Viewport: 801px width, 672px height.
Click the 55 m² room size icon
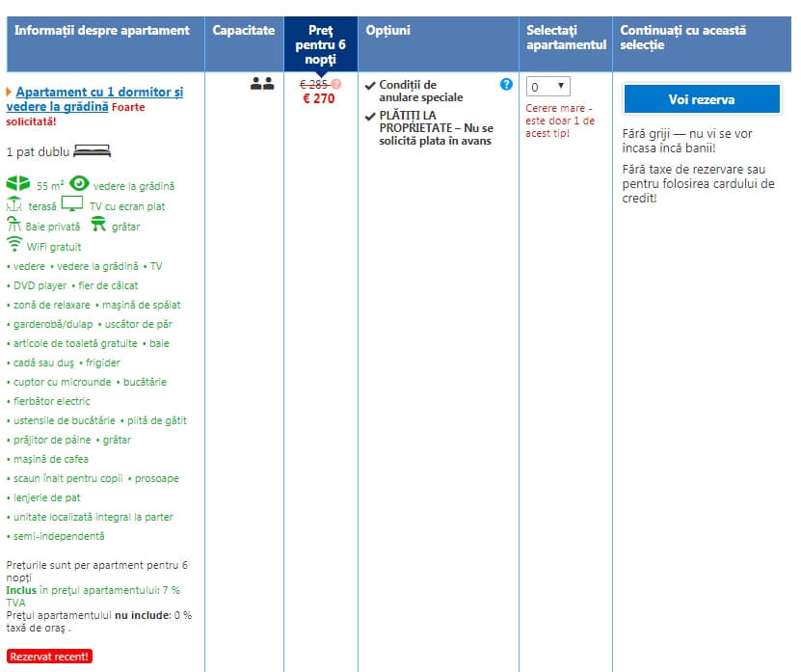18,184
